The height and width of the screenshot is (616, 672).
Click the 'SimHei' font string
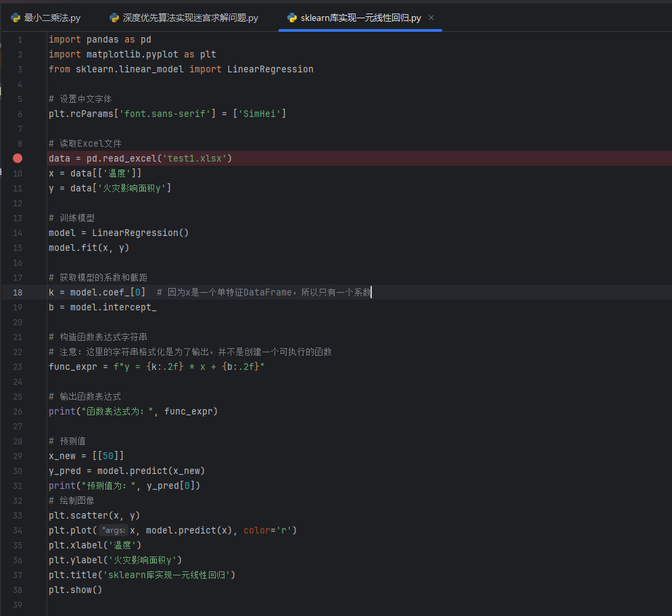coord(259,114)
